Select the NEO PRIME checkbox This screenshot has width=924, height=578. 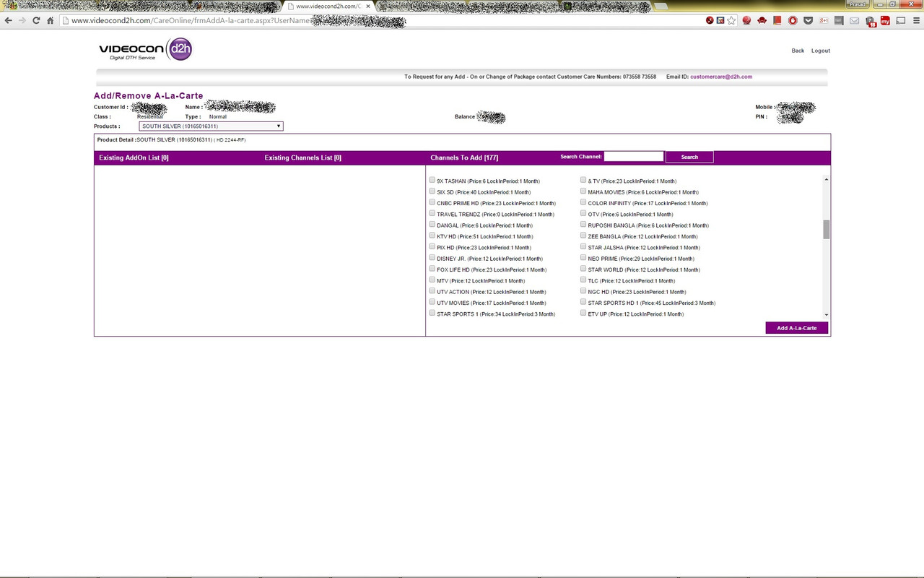[583, 257]
